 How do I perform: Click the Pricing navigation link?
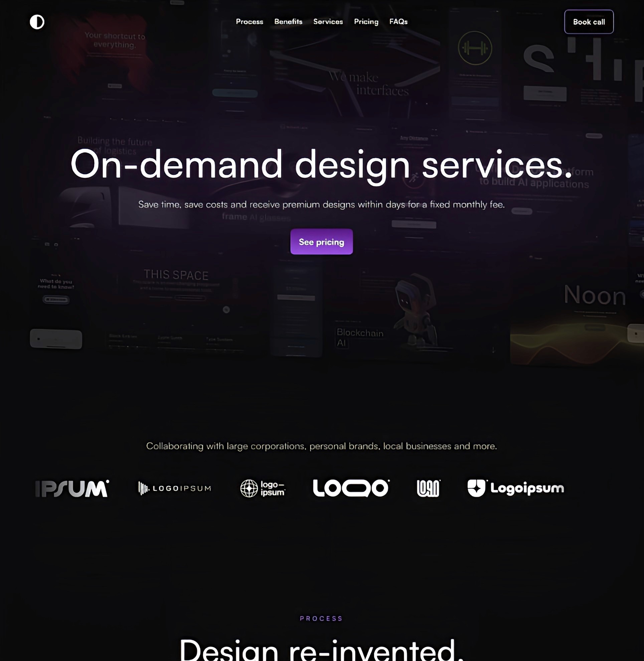[366, 22]
